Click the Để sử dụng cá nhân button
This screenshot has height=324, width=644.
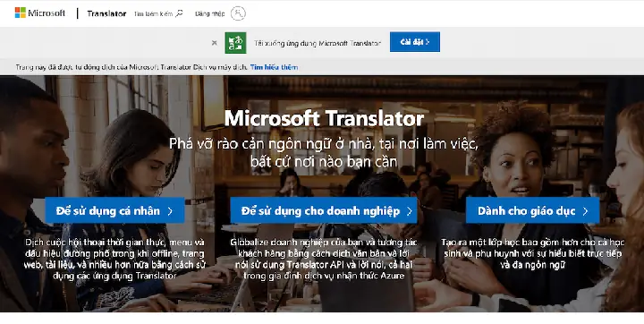[x=114, y=210]
